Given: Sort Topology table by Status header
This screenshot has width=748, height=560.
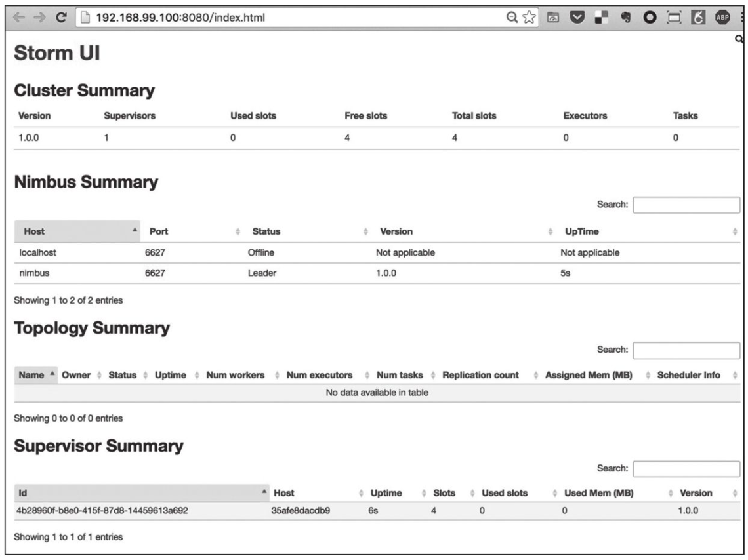Looking at the screenshot, I should (127, 375).
